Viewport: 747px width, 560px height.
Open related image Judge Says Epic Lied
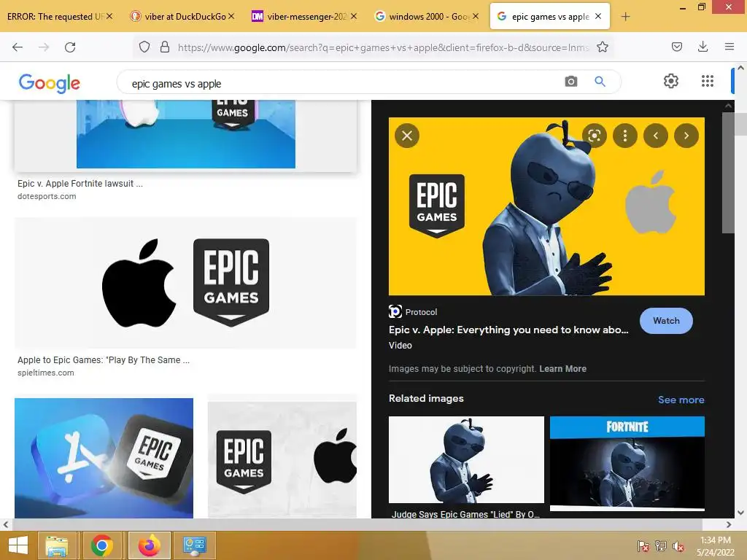point(466,459)
